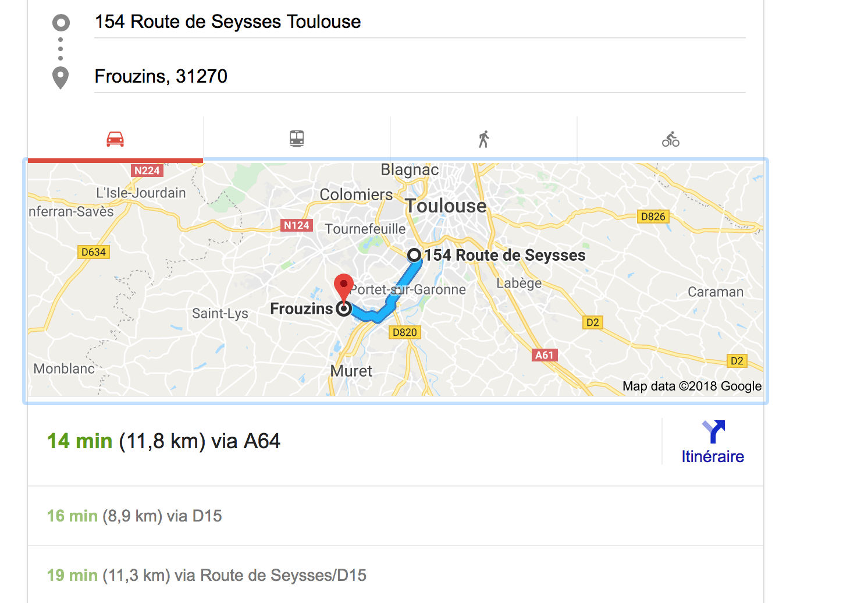Click the D820 road badge on map
The image size is (868, 603).
tap(404, 332)
